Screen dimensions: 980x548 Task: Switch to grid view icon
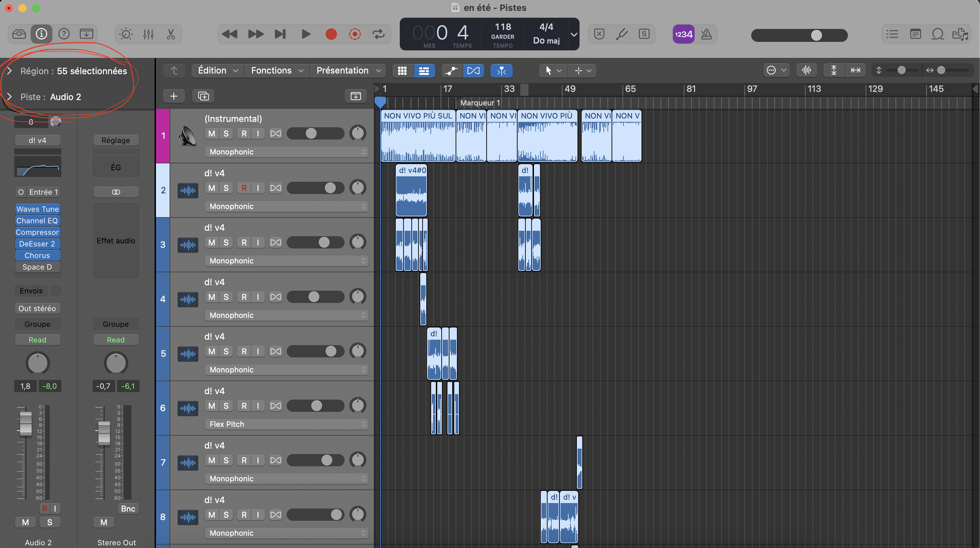402,70
